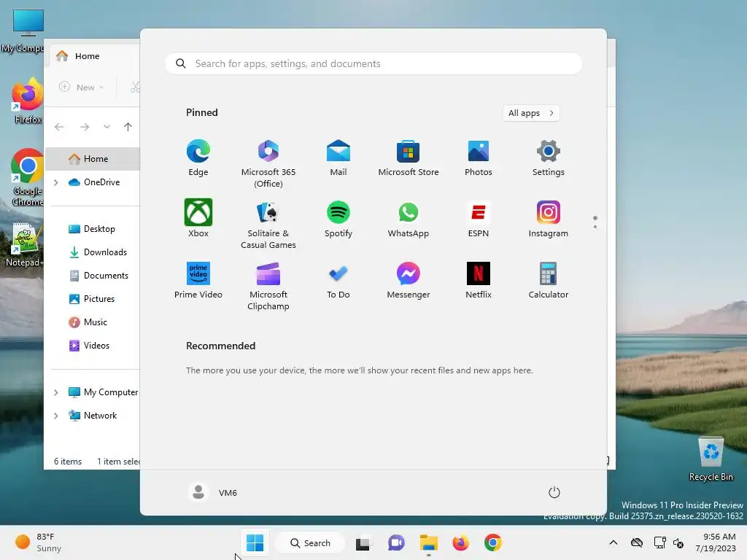This screenshot has width=747, height=560.
Task: Open the network display tray icon
Action: tap(659, 542)
